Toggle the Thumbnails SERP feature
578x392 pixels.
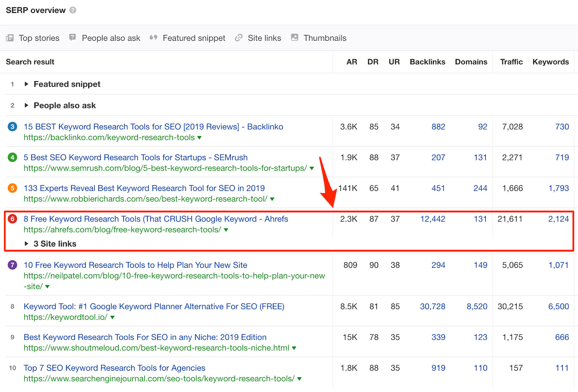[x=325, y=38]
